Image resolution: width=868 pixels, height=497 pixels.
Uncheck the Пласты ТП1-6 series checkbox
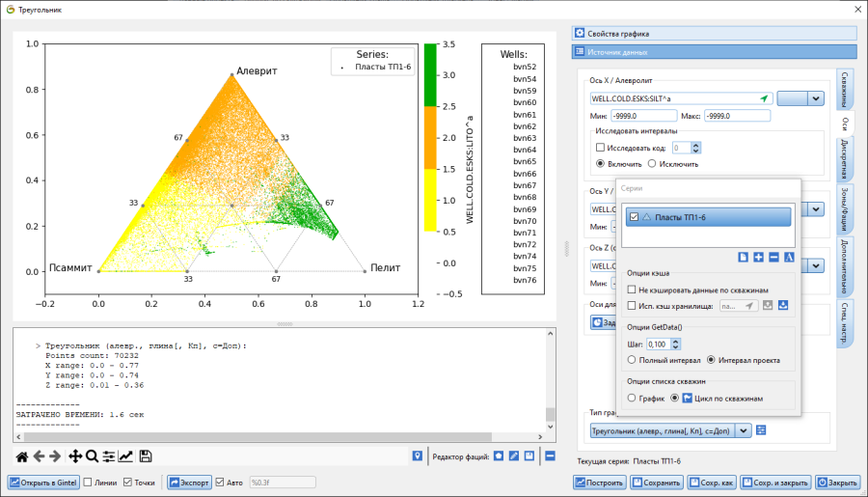click(635, 217)
